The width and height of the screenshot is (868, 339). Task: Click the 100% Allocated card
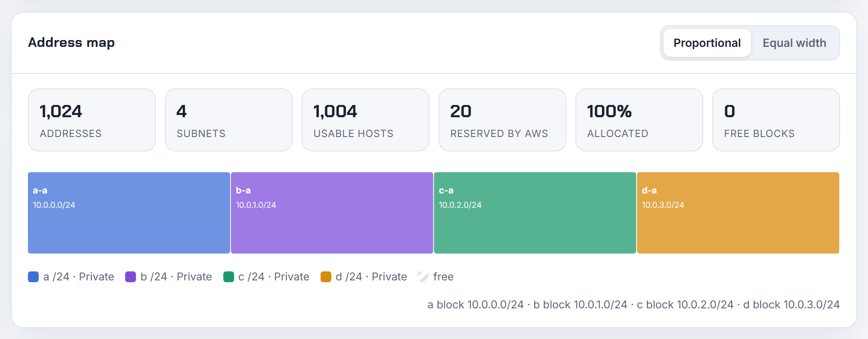[x=639, y=120]
